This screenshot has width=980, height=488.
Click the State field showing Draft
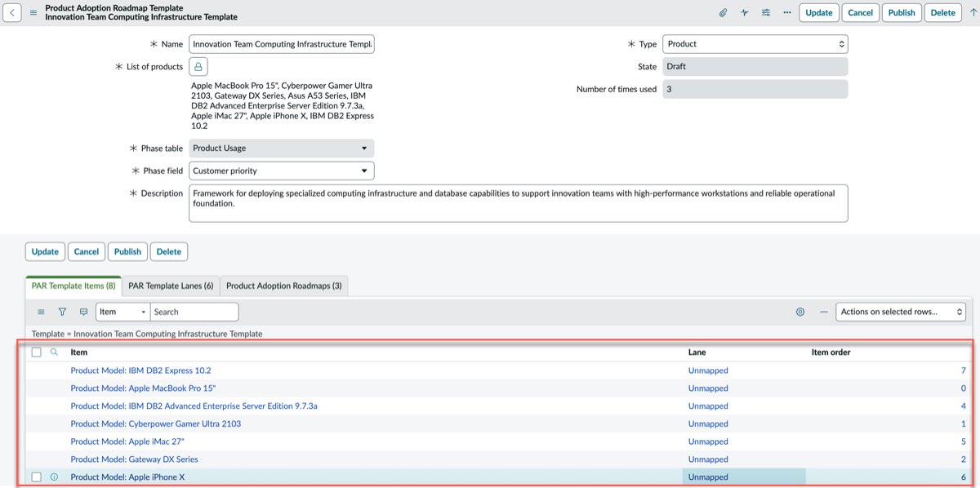(755, 67)
